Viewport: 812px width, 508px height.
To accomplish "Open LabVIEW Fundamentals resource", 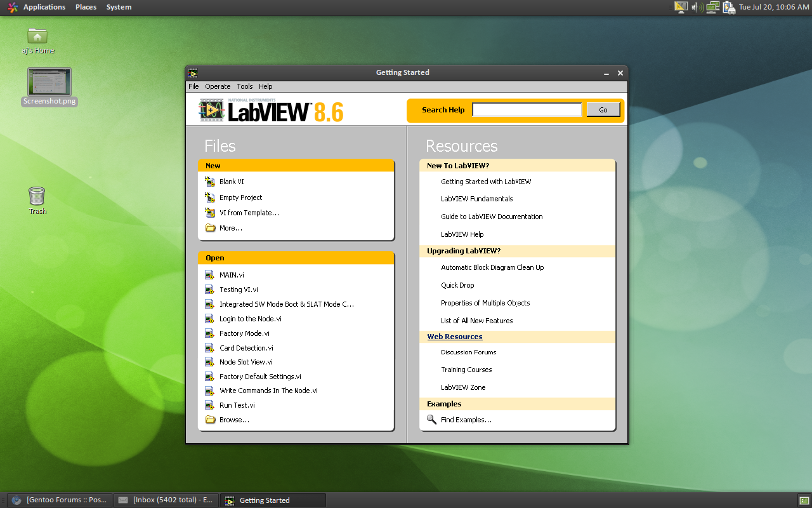I will point(477,199).
